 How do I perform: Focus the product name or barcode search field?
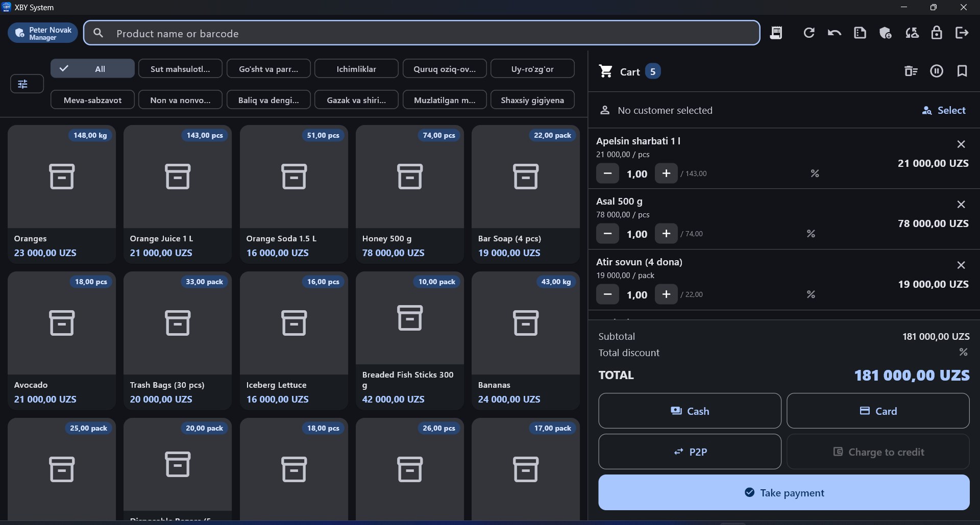[x=422, y=33]
